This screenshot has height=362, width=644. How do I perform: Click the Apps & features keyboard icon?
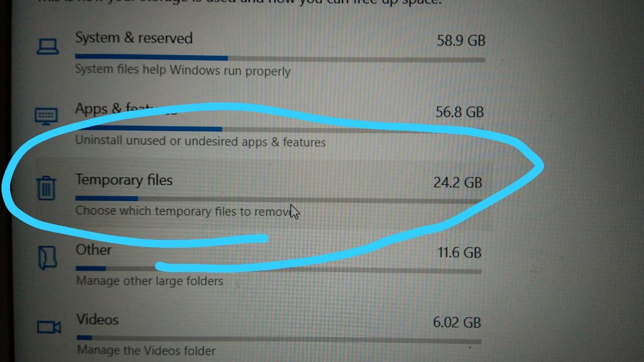click(47, 116)
